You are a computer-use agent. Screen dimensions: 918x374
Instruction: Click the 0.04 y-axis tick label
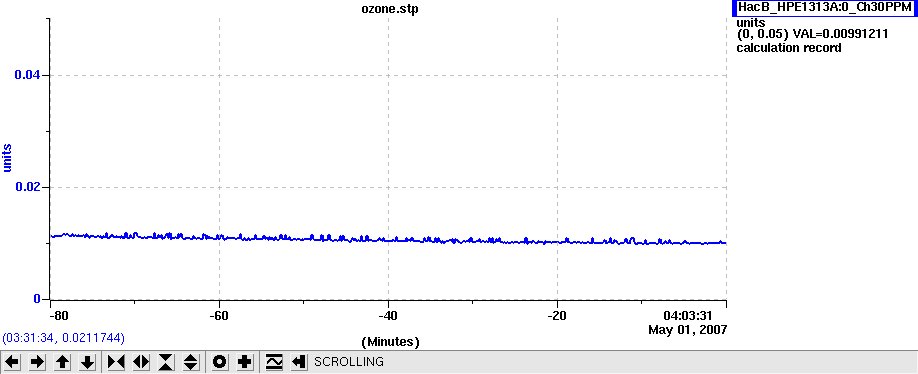tap(28, 75)
